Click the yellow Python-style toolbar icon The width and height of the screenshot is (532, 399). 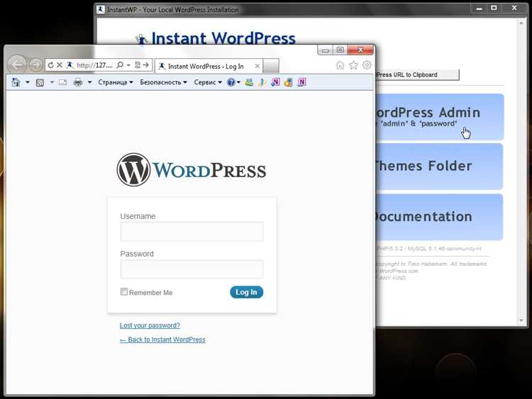point(262,82)
